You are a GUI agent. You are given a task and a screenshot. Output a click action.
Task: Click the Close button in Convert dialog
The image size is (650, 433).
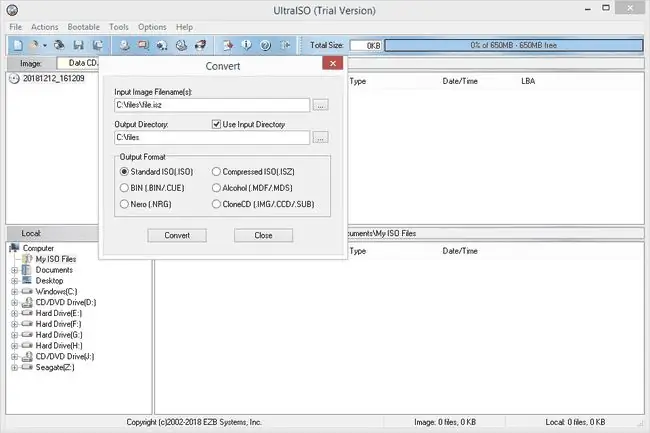[263, 235]
